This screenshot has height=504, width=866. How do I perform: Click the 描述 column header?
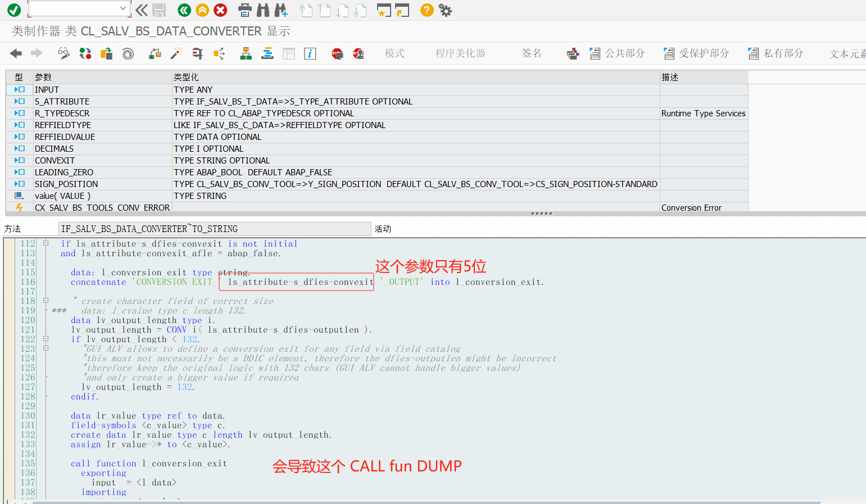coord(704,77)
